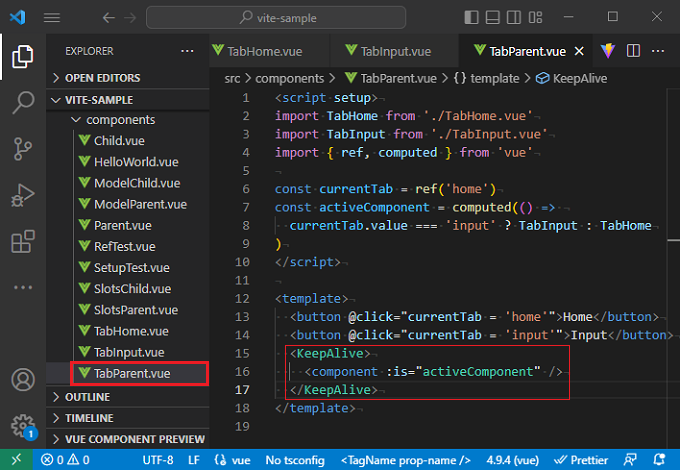
Task: Open the Extensions view icon
Action: tap(23, 242)
